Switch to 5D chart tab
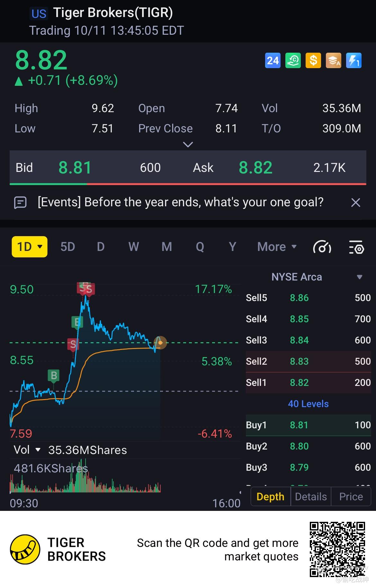This screenshot has height=588, width=376. tap(68, 247)
